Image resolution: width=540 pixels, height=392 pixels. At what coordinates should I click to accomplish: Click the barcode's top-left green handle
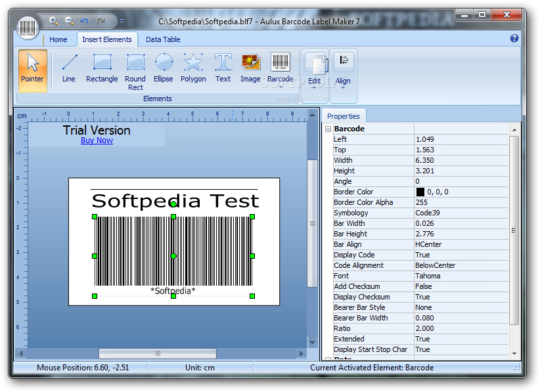(x=95, y=217)
